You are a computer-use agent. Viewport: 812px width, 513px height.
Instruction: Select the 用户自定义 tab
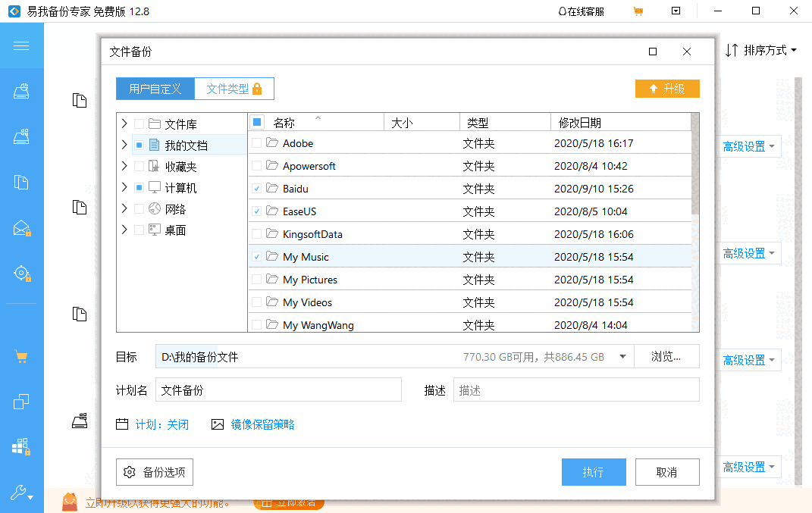pos(155,89)
